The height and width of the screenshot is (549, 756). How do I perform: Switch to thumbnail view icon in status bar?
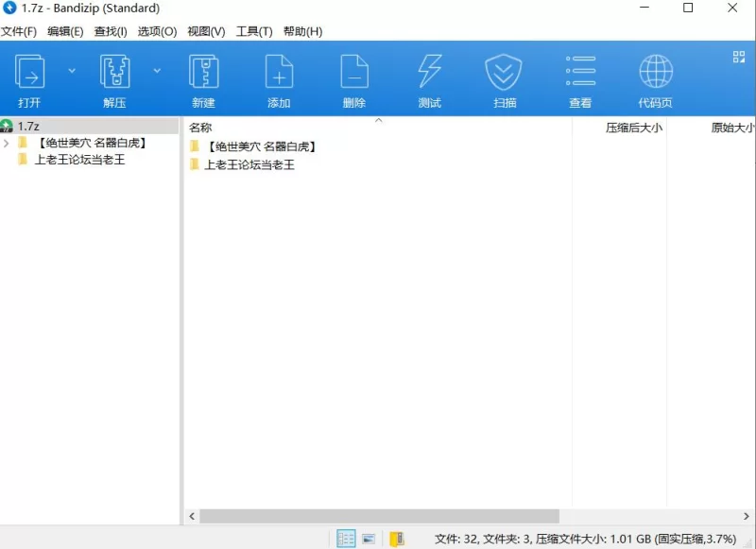(x=369, y=539)
